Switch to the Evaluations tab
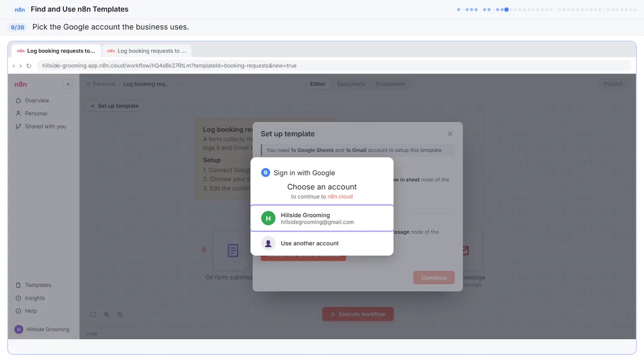 pos(390,84)
